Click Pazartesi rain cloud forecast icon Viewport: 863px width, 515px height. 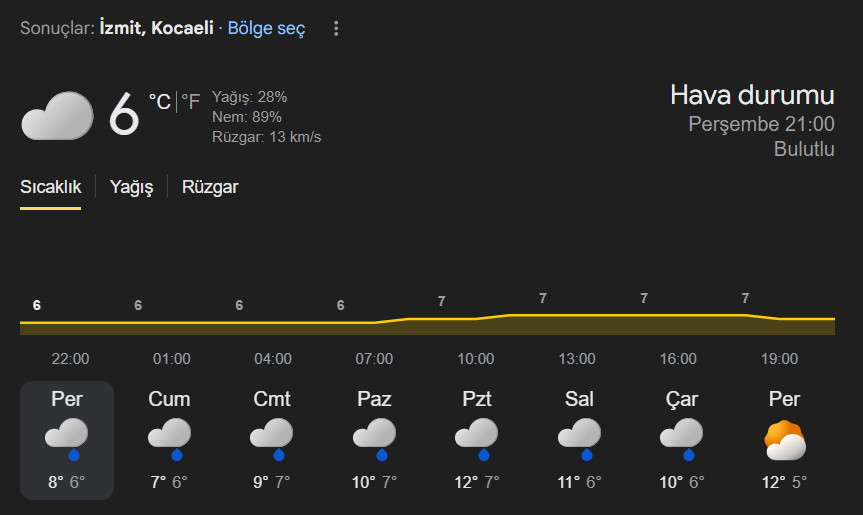click(476, 438)
